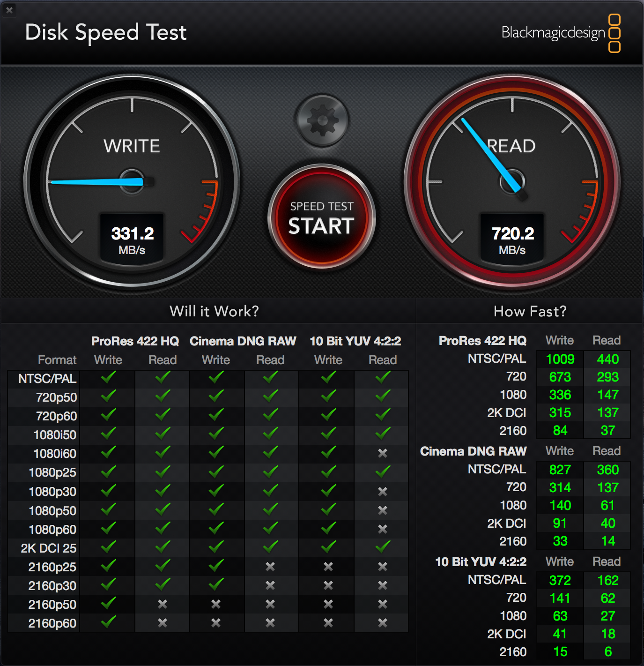Click Cinema DNG RAW heading in How Fast

pyautogui.click(x=473, y=451)
